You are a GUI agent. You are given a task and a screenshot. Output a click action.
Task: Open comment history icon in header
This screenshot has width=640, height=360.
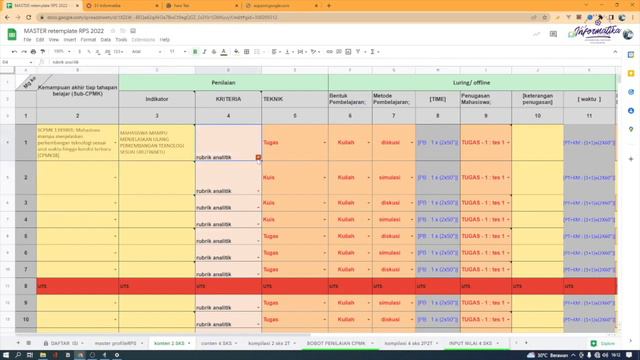point(553,34)
